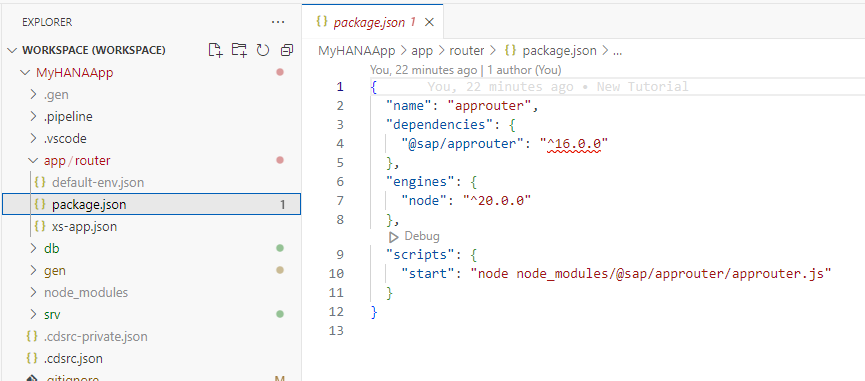The width and height of the screenshot is (865, 381).
Task: Click the breadcrumb trailing ellipsis
Action: coord(617,51)
